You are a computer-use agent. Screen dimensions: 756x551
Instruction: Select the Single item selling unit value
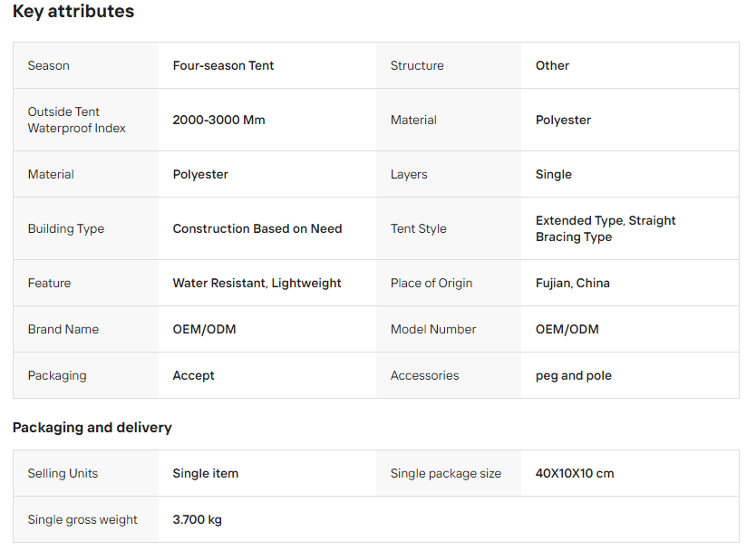[x=205, y=473]
